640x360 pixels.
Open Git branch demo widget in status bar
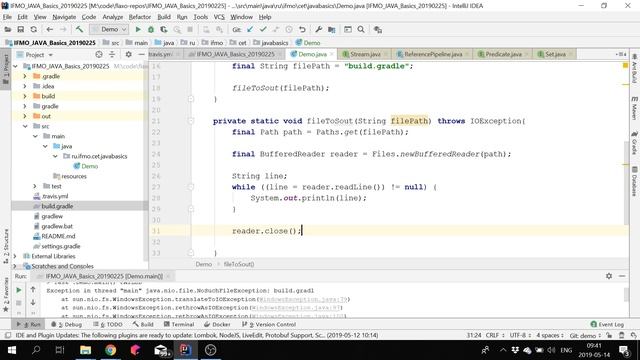click(x=585, y=336)
